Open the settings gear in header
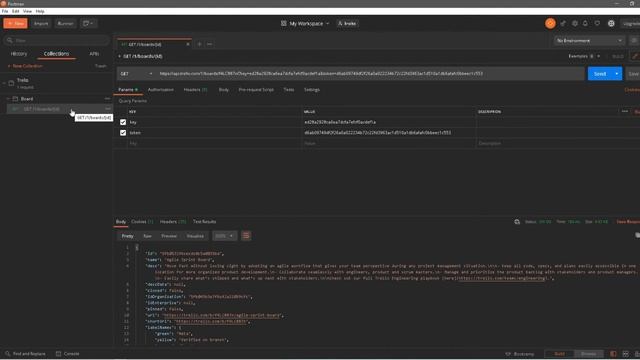This screenshot has width=640, height=360. [x=574, y=24]
